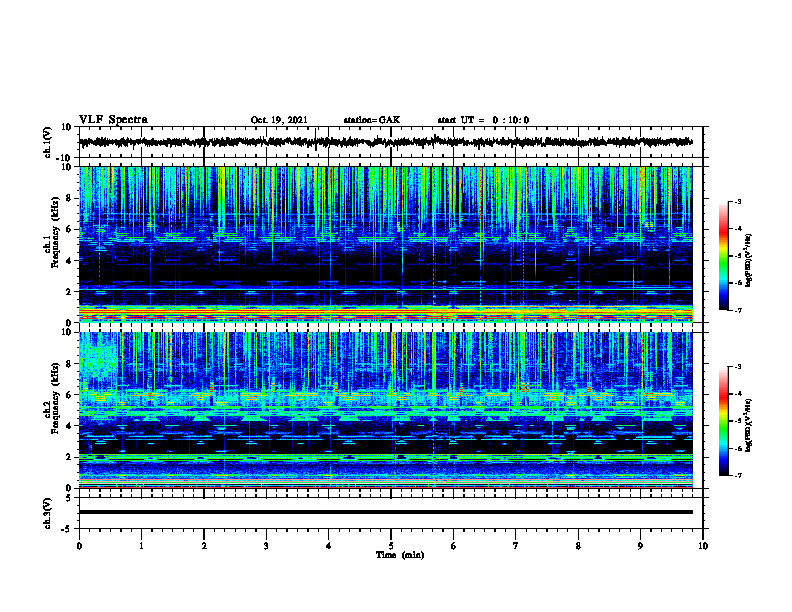Click the "ch.3(V)" axis label
Viewport: 792px width, 612px height.
pos(48,513)
